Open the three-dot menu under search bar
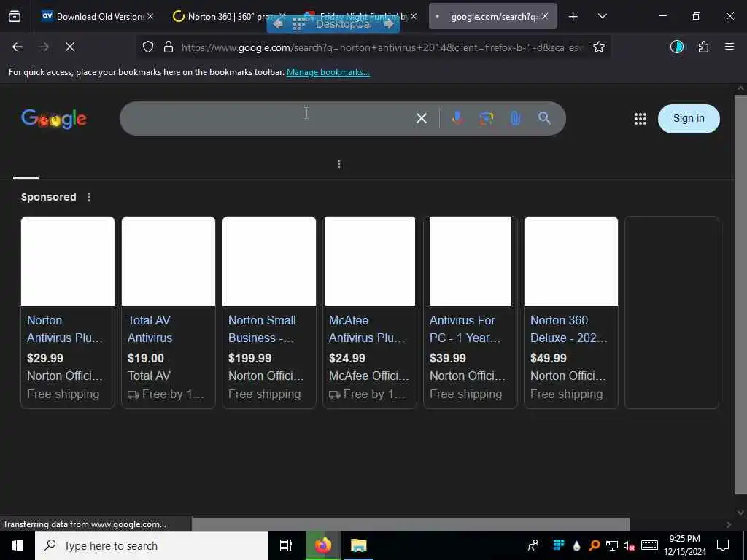 [338, 164]
